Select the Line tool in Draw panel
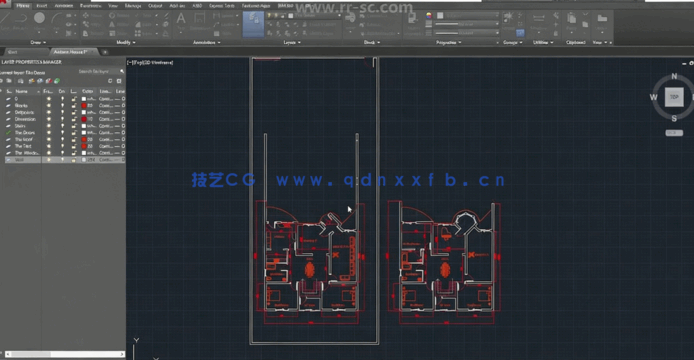The height and width of the screenshot is (360, 694). [x=6, y=20]
